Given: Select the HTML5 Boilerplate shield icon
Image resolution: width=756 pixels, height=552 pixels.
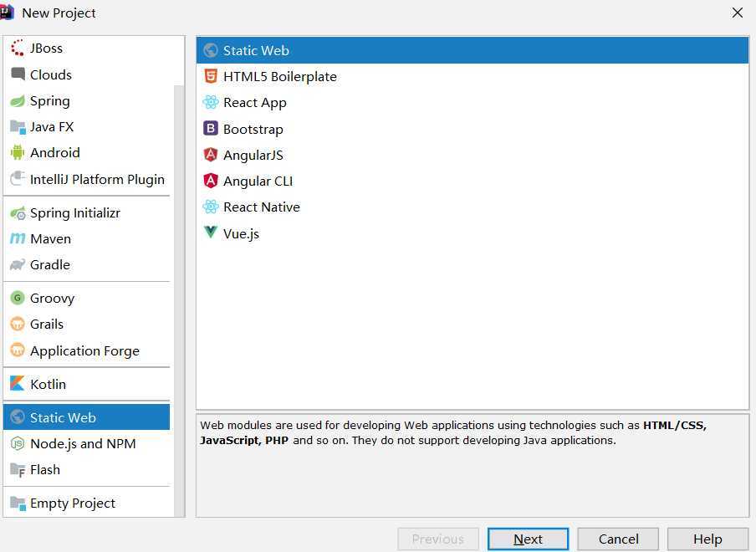Looking at the screenshot, I should (211, 76).
